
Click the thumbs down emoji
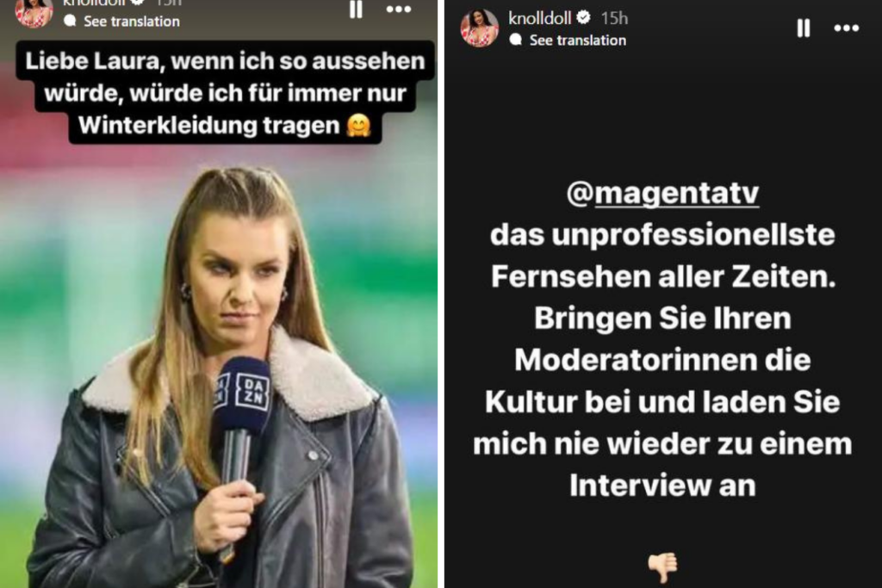point(662,566)
